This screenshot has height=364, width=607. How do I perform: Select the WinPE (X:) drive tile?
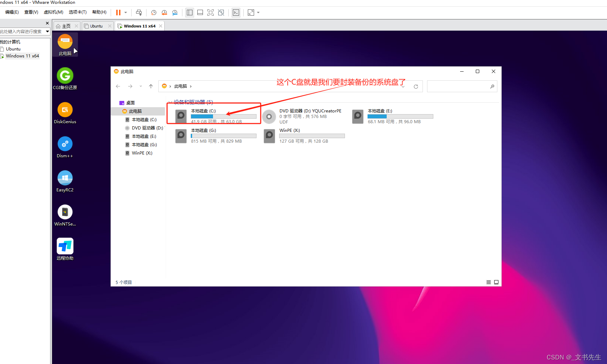click(304, 136)
